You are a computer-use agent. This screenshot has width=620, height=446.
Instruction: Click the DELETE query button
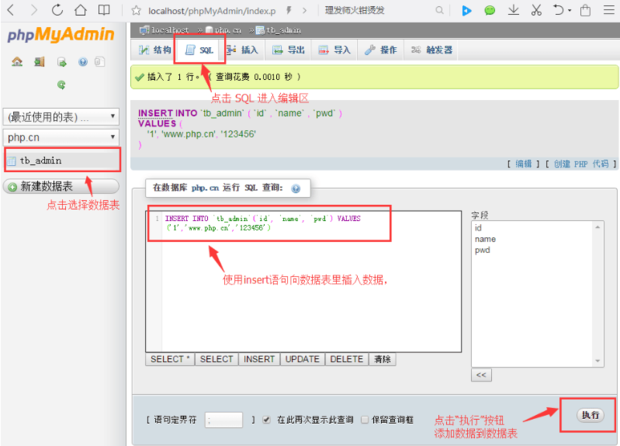[346, 359]
